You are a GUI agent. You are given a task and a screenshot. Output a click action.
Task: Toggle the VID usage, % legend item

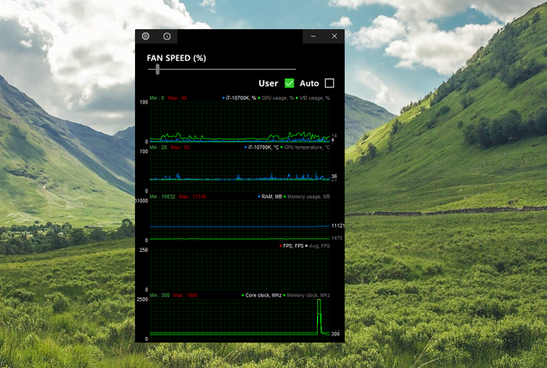pyautogui.click(x=313, y=98)
